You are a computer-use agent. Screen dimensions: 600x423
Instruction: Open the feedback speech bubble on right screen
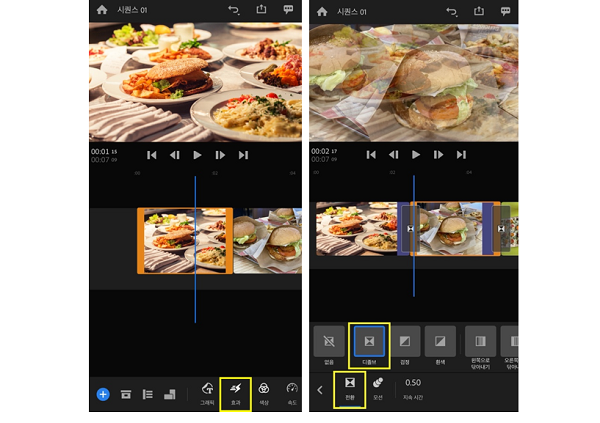(x=505, y=11)
